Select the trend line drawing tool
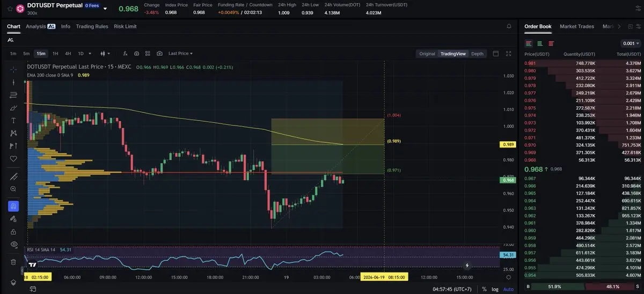 point(13,82)
